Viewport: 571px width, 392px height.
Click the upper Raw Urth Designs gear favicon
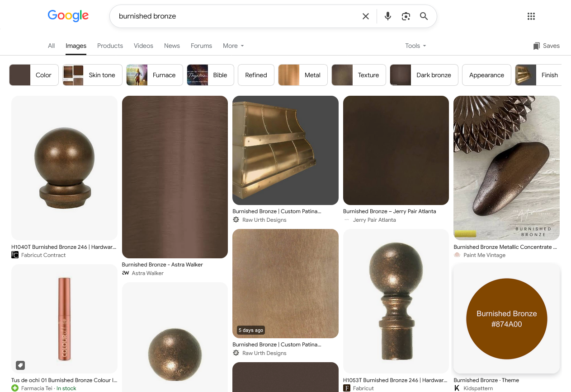pyautogui.click(x=236, y=219)
